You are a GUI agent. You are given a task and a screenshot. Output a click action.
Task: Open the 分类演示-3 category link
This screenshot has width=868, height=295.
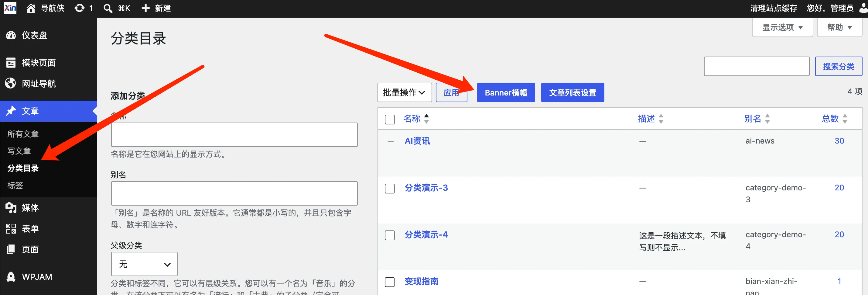click(426, 188)
